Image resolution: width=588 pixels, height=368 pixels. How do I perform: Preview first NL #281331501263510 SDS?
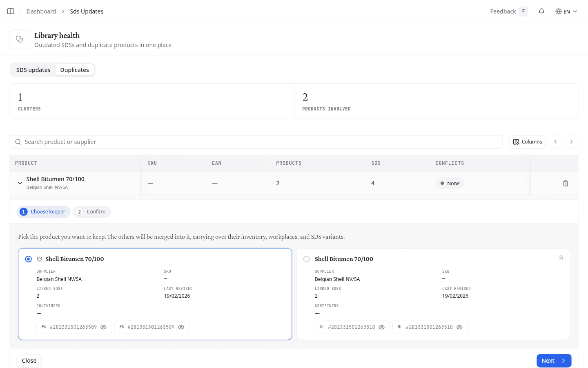[x=381, y=327]
